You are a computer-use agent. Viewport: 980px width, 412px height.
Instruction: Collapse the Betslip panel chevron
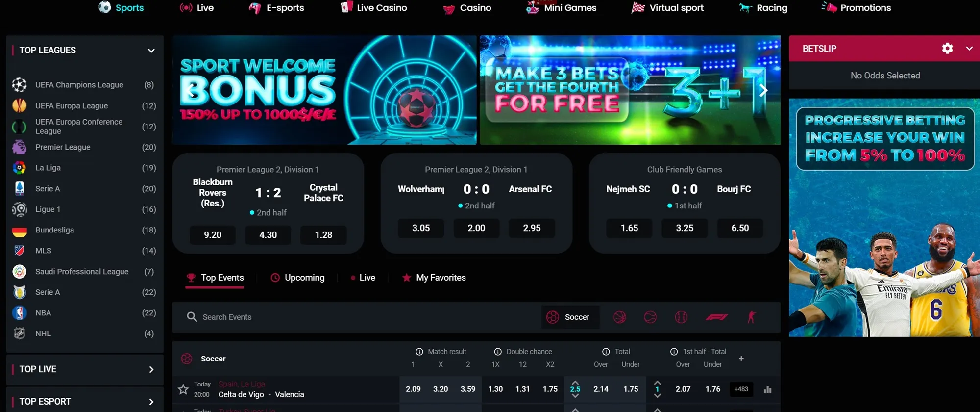969,48
